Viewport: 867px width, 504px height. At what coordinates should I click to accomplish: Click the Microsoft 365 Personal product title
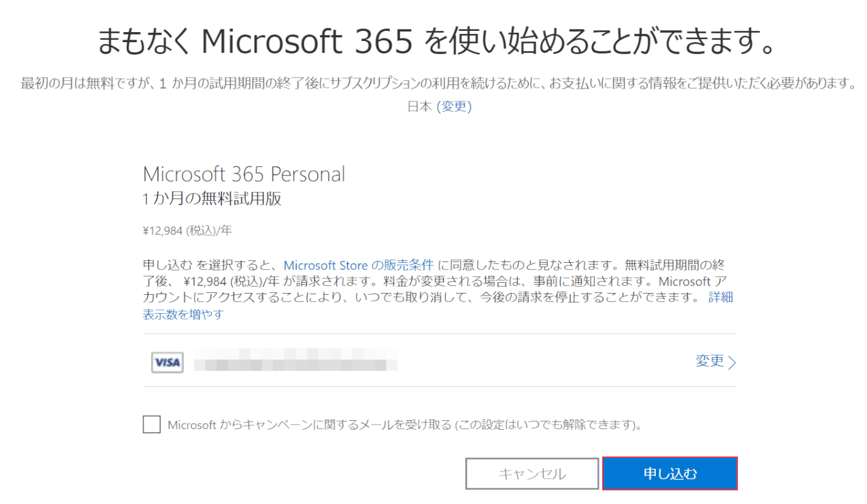click(244, 175)
